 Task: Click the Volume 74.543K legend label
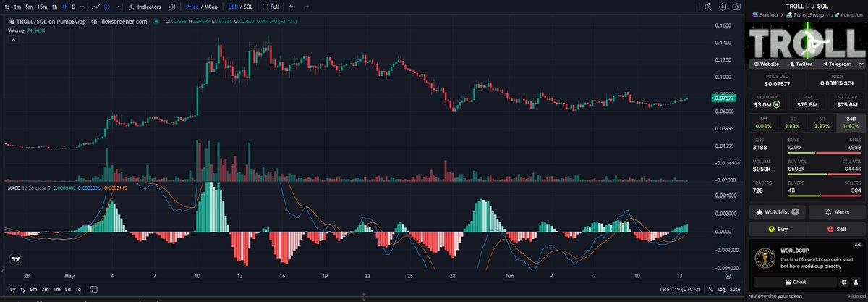coord(27,30)
